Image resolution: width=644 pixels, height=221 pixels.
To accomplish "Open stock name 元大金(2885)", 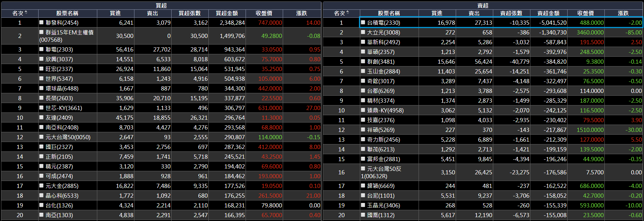I will click(62, 186).
